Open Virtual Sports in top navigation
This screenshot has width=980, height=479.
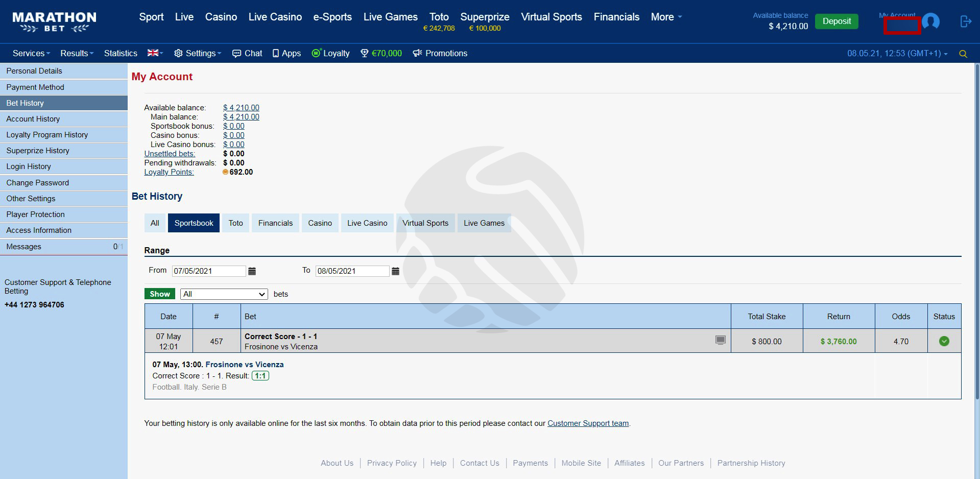[x=552, y=17]
